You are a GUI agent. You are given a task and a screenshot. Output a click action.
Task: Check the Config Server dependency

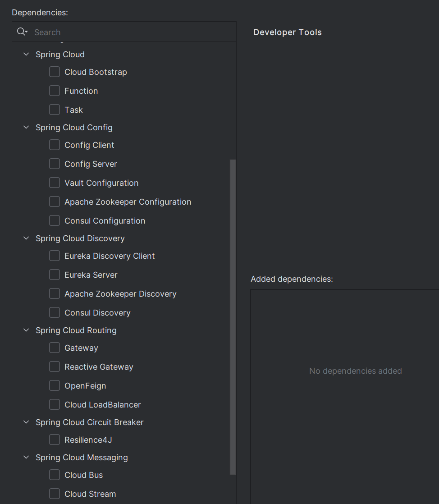point(55,164)
